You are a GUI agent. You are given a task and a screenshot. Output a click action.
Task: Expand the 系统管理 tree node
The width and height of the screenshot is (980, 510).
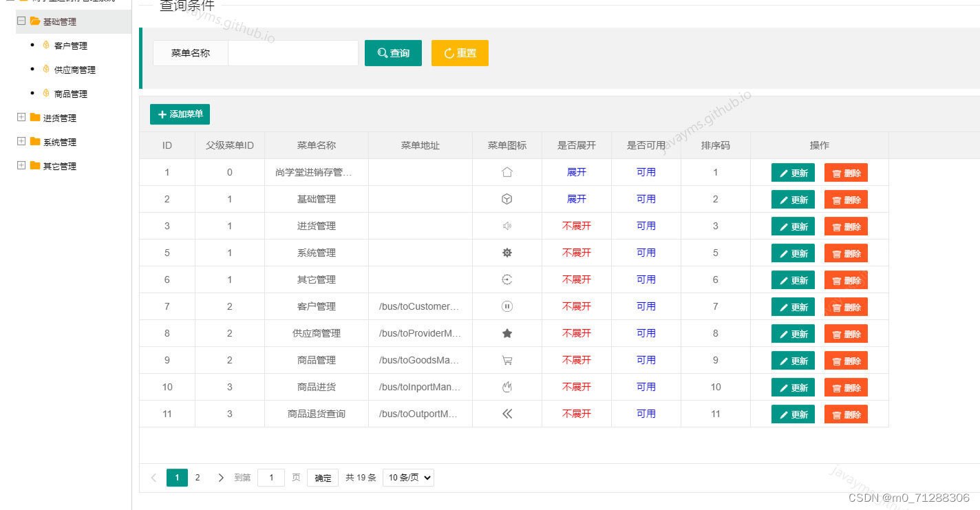tap(21, 142)
